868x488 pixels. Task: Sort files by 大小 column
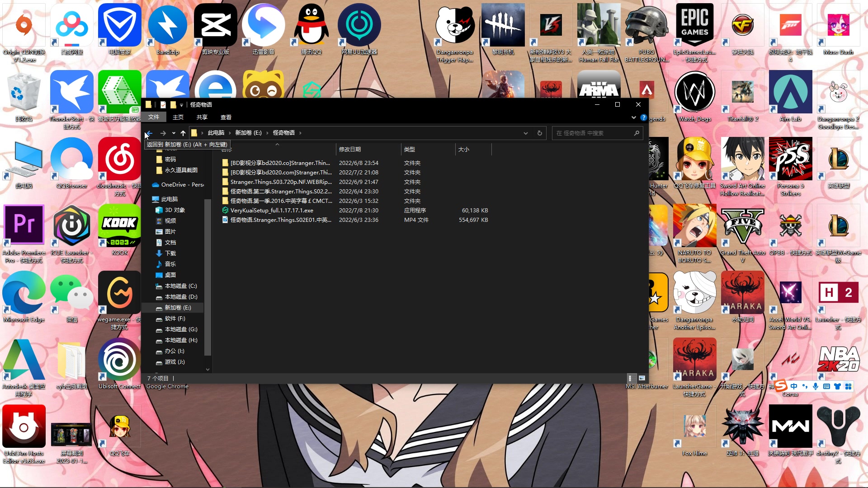pos(473,149)
